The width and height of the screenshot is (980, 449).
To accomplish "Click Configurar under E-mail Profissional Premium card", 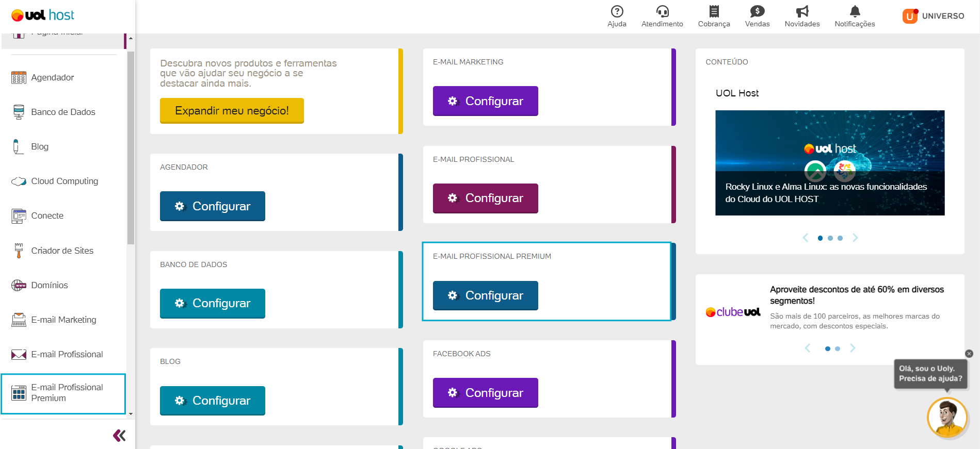I will 486,295.
